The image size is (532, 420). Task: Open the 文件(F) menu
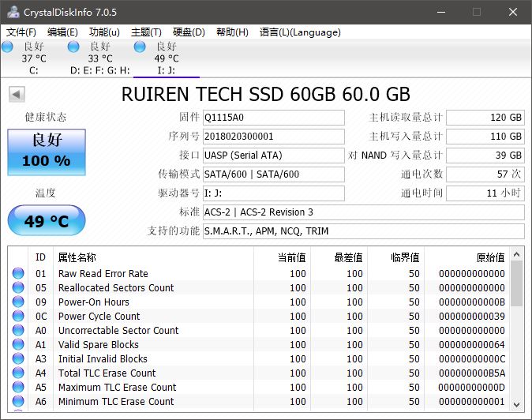[21, 32]
